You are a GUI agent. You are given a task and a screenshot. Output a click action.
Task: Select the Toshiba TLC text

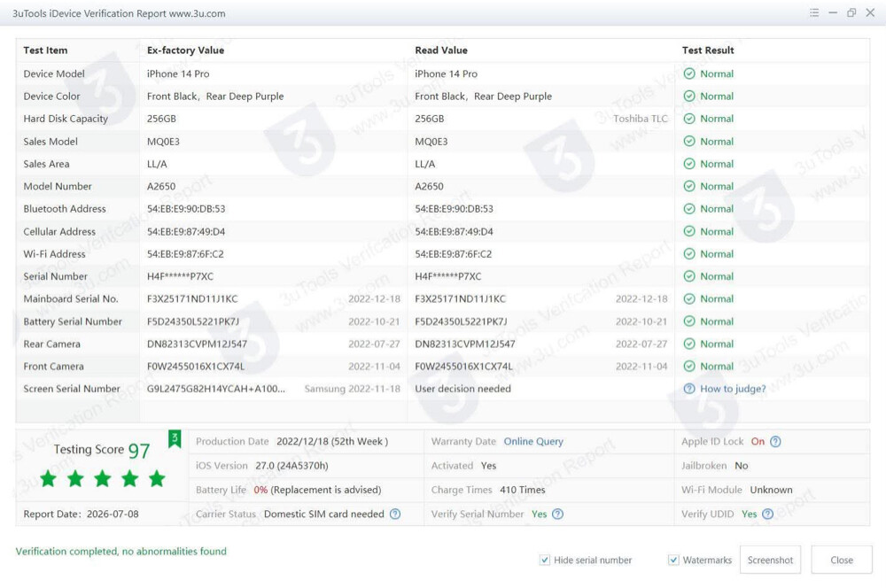641,119
